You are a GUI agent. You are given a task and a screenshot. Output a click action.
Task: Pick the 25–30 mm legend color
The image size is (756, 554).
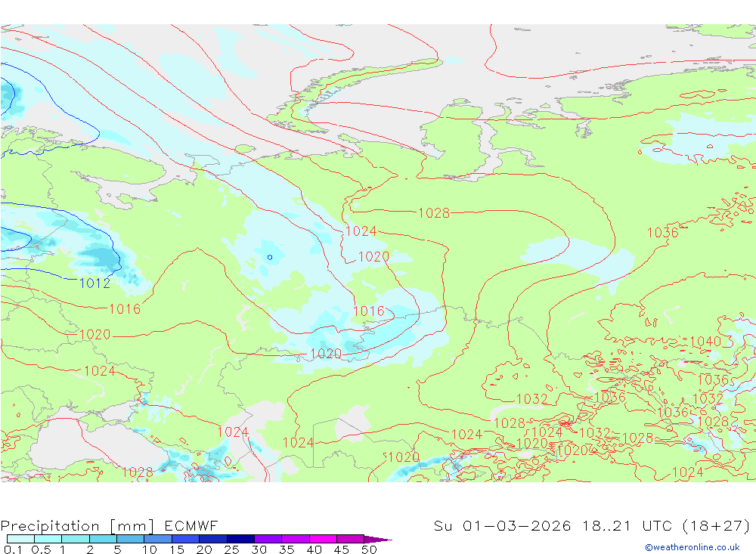(240, 539)
